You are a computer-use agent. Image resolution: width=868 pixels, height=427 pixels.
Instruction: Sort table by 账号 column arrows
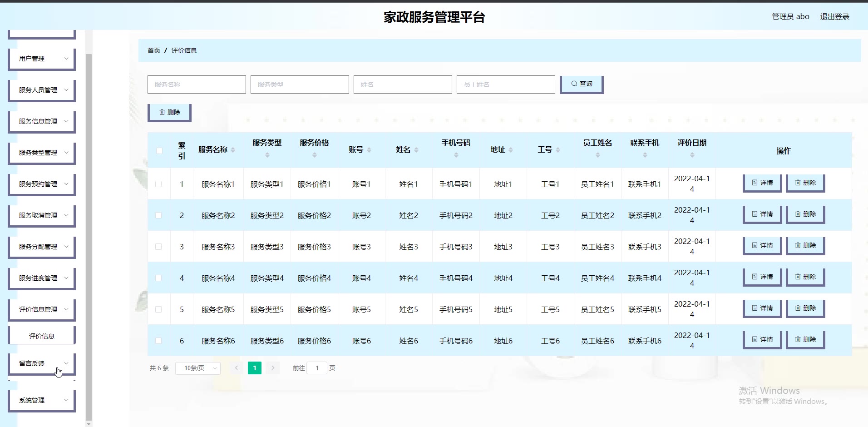369,150
